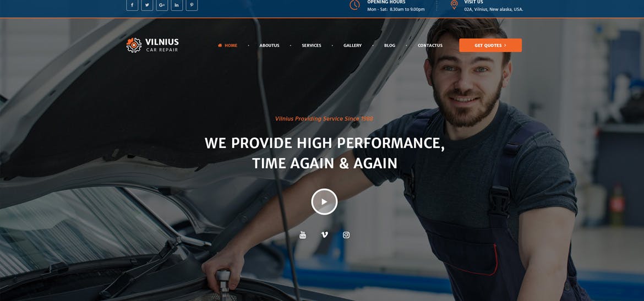Click the location pin icon beside Visit Us
This screenshot has height=301, width=644.
click(454, 4)
